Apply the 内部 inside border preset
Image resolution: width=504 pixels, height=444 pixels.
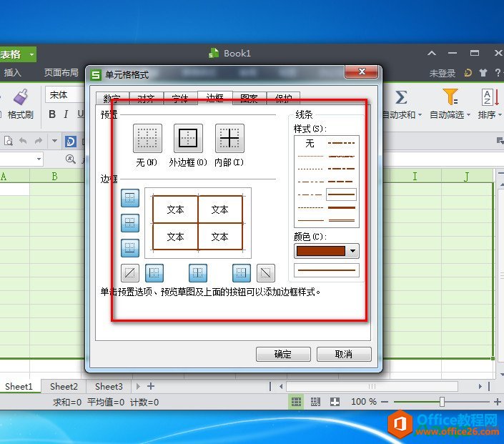point(229,138)
